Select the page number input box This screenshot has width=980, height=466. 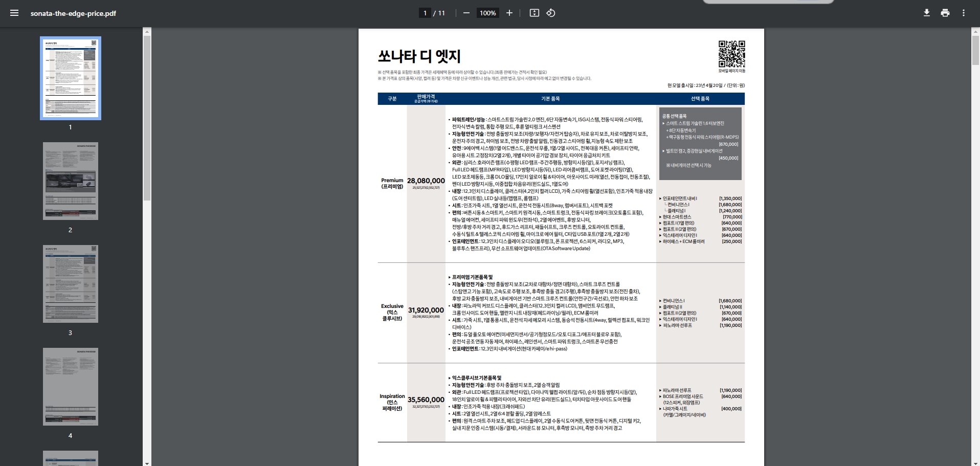425,13
